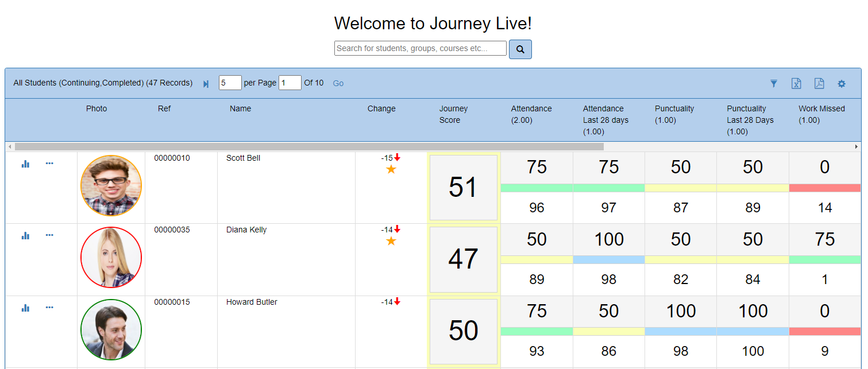Image resolution: width=868 pixels, height=369 pixels.
Task: Click Howard Butler's Attendance Last 28 days percentage 86
Action: [609, 351]
